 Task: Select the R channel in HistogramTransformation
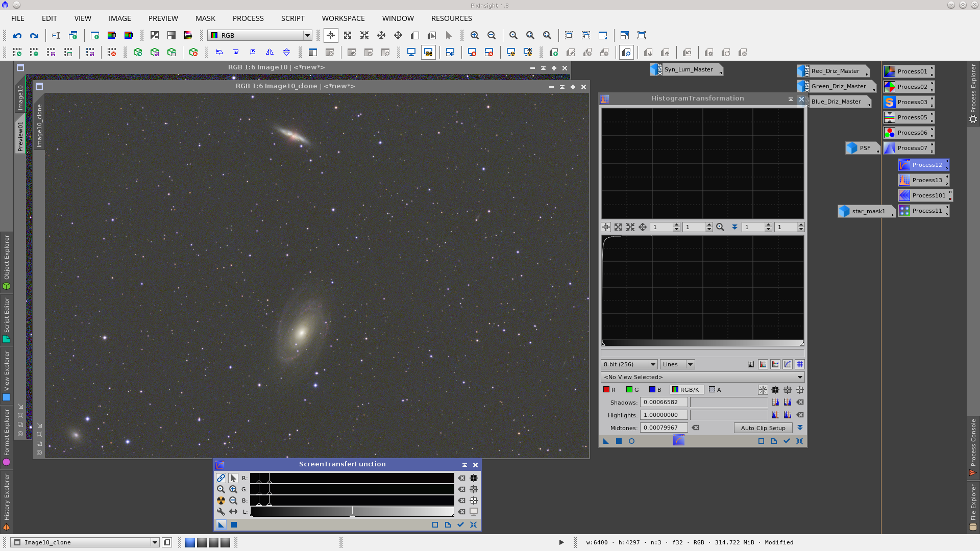[x=609, y=389]
